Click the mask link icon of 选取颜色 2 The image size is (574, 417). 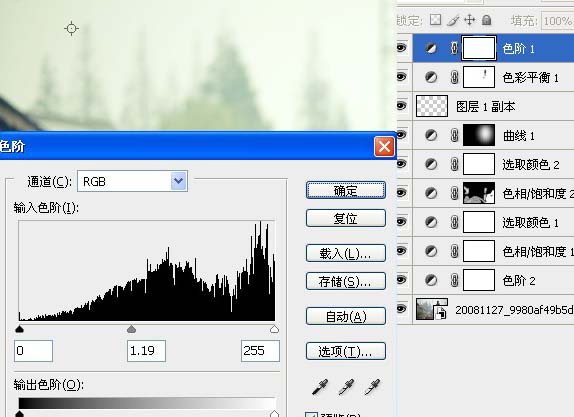454,164
